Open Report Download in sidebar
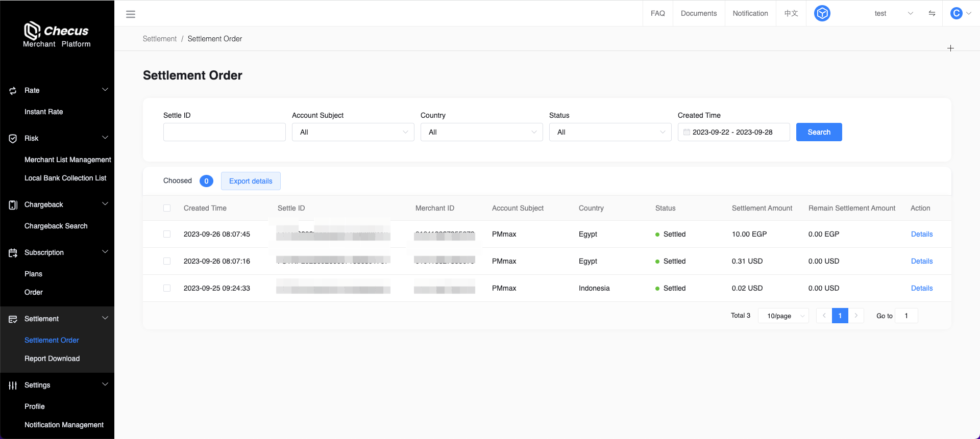The width and height of the screenshot is (980, 439). tap(52, 358)
